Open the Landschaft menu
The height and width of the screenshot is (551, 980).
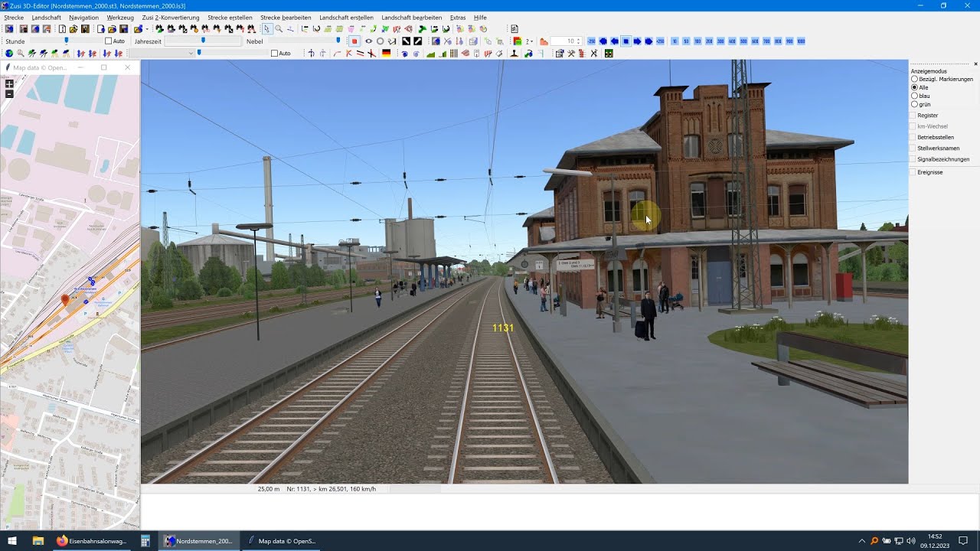47,18
